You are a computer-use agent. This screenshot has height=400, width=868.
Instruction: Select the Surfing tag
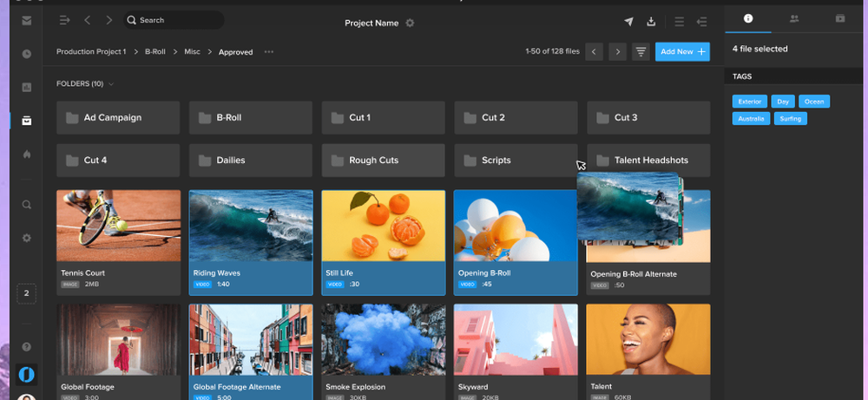791,118
